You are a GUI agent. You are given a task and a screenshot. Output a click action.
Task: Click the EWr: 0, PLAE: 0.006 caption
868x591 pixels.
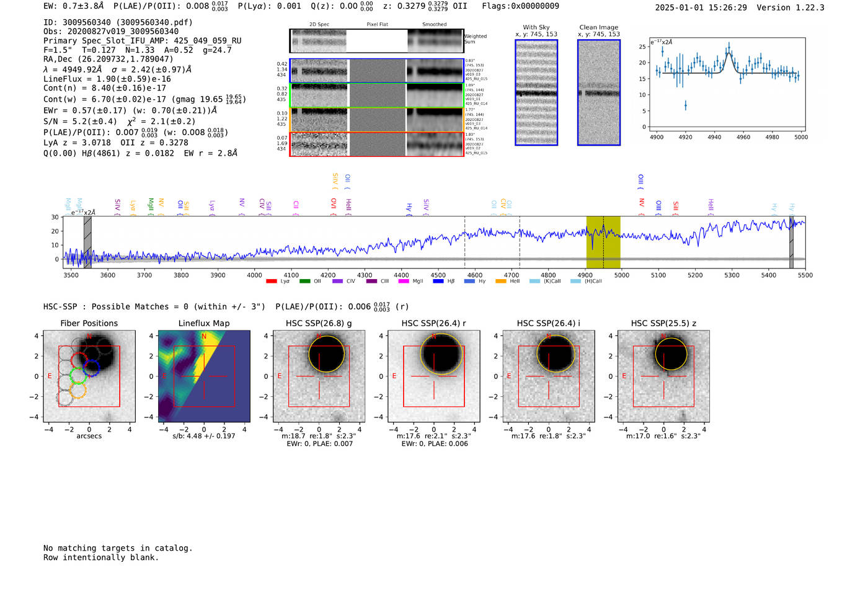click(x=435, y=443)
